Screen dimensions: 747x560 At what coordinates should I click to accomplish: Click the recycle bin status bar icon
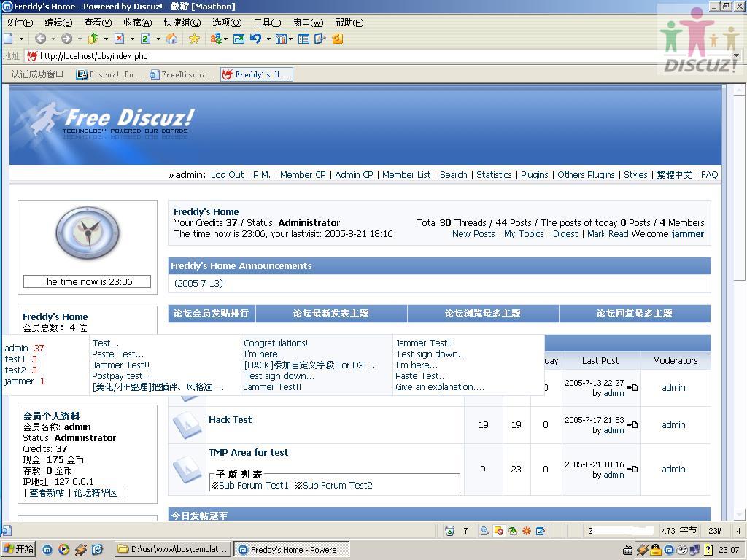pos(449,531)
